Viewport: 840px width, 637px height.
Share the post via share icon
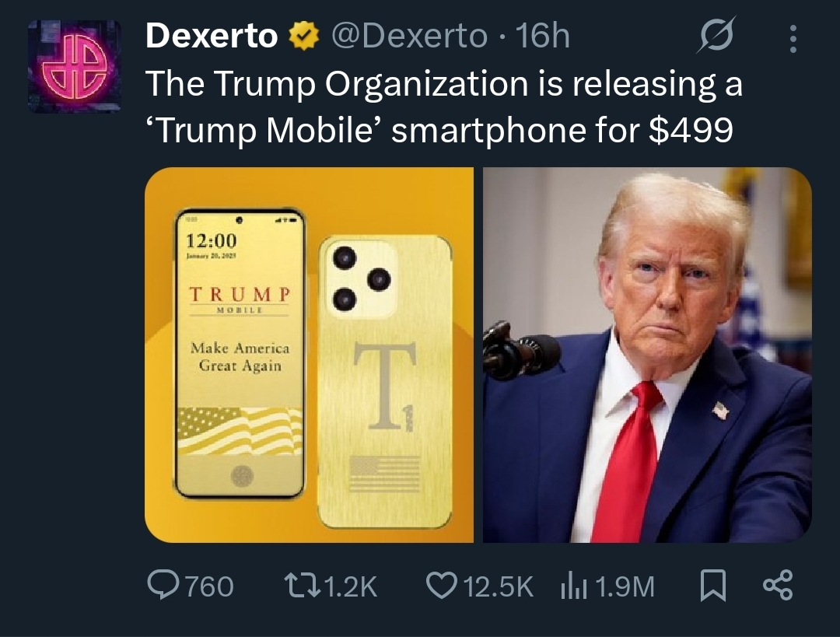click(x=777, y=585)
